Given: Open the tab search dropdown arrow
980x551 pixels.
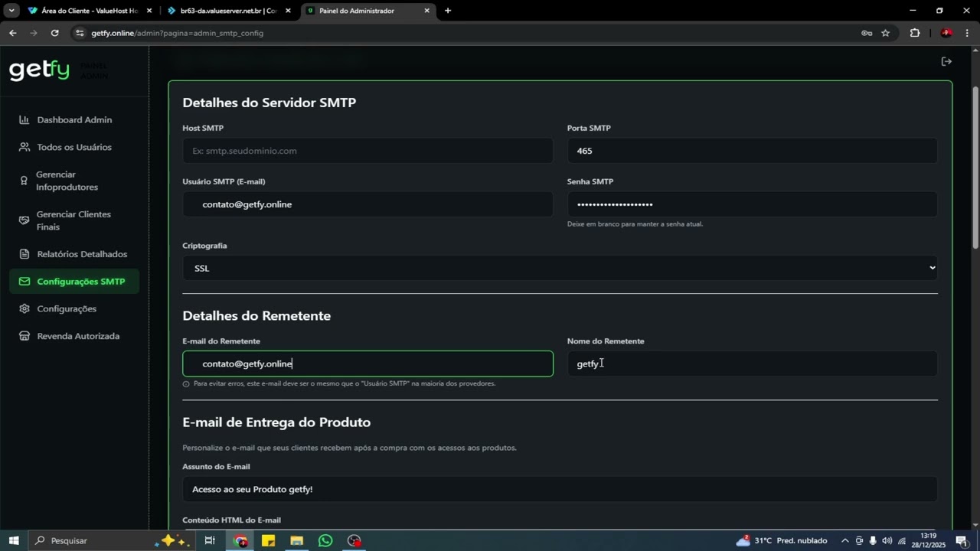Looking at the screenshot, I should click(x=11, y=11).
